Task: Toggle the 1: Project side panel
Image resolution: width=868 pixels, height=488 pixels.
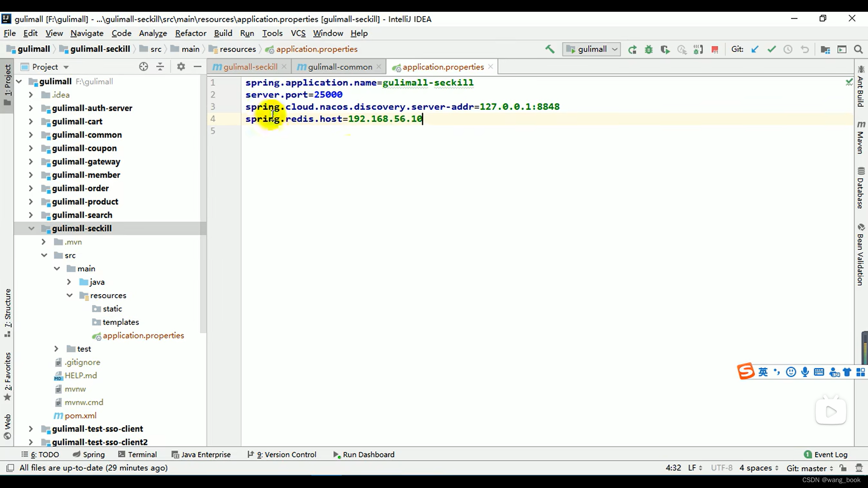Action: 7,84
